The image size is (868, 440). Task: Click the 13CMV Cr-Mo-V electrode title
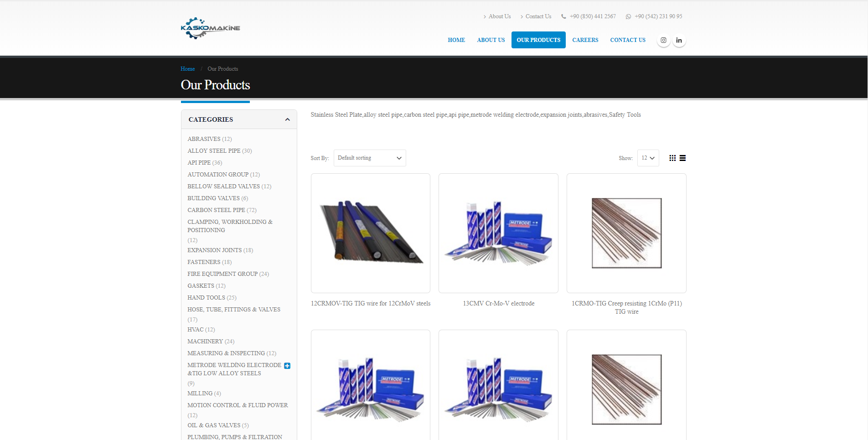pyautogui.click(x=499, y=304)
